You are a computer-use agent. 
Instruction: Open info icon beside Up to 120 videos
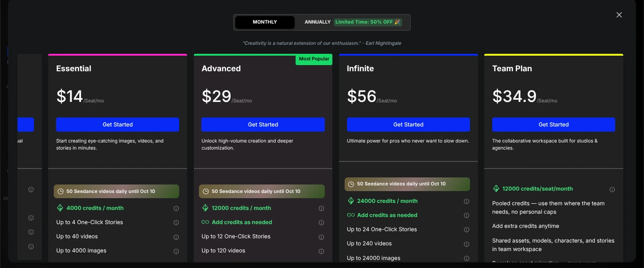click(322, 251)
